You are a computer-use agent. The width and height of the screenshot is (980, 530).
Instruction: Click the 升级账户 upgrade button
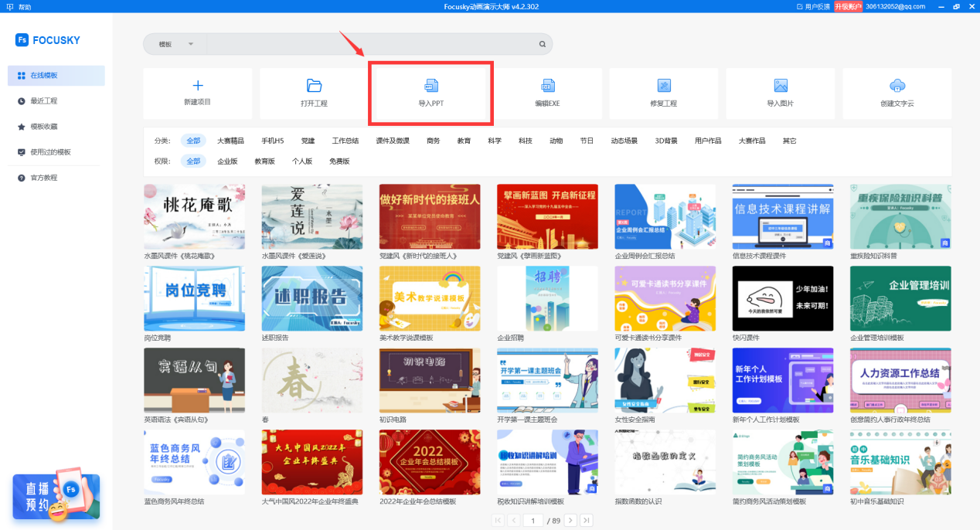pyautogui.click(x=848, y=6)
